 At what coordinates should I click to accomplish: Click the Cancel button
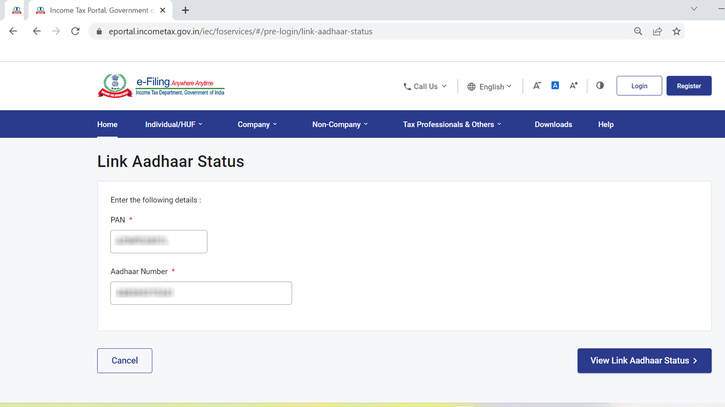pos(125,361)
